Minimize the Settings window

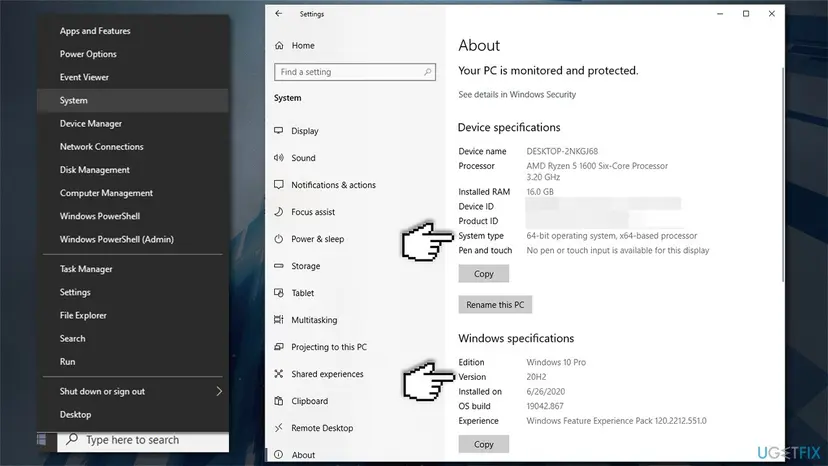(x=720, y=14)
